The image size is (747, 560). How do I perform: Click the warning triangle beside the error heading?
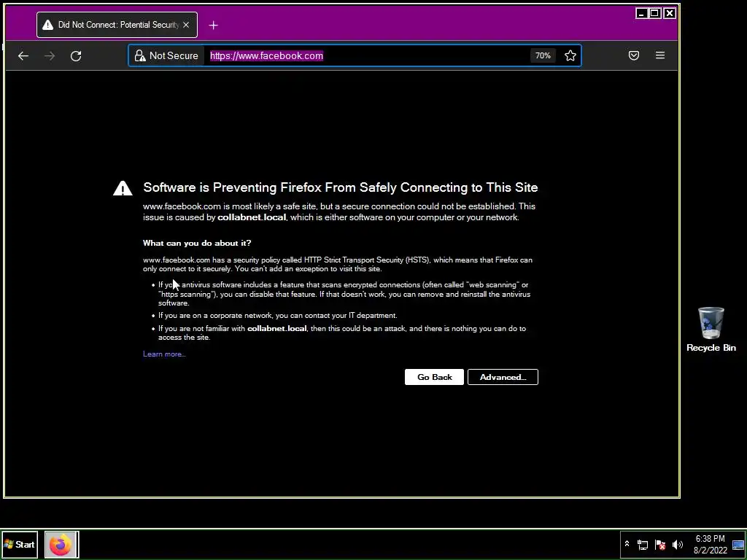point(123,188)
